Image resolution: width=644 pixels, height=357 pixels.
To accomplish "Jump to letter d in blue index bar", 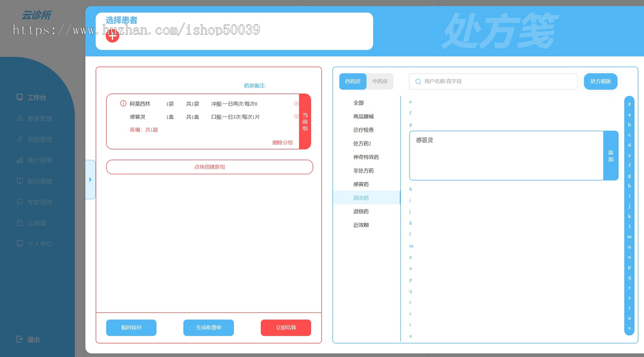I will (630, 145).
